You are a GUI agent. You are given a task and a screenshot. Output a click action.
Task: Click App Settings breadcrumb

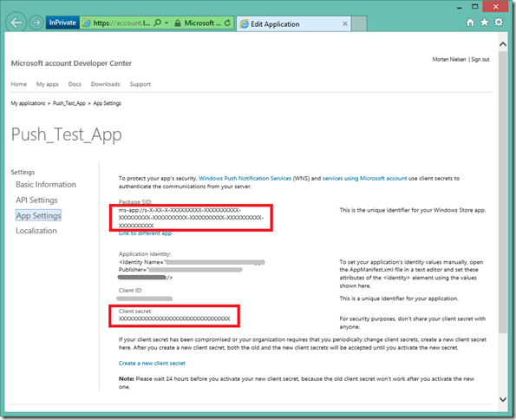point(107,103)
